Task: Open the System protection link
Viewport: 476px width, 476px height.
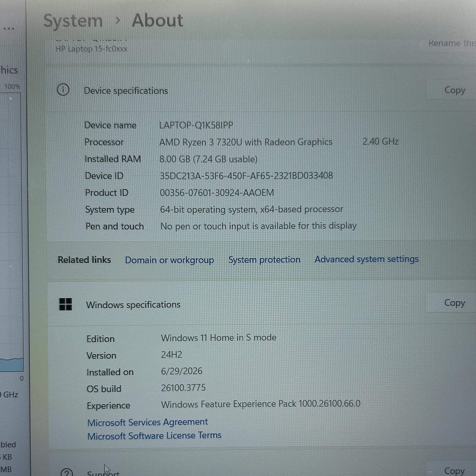Action: [264, 260]
